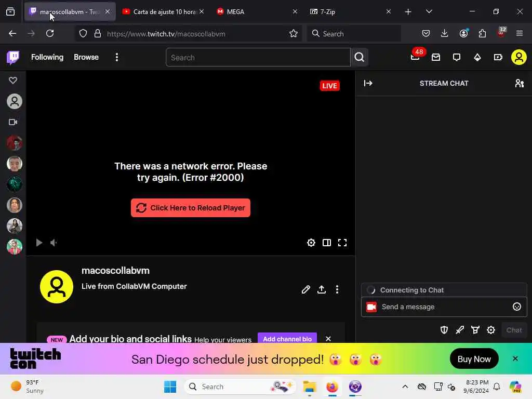Close the TwitchCon banner
This screenshot has width=532, height=399.
[515, 359]
